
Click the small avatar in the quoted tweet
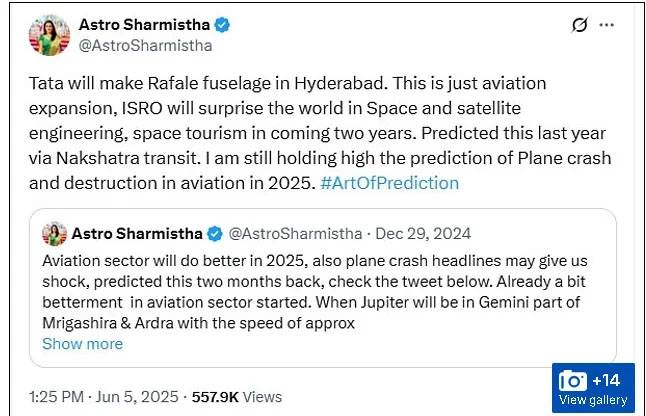tap(54, 234)
